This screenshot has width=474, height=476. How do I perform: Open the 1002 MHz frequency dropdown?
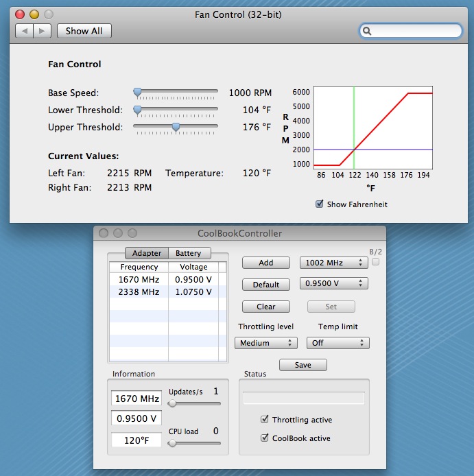click(333, 263)
